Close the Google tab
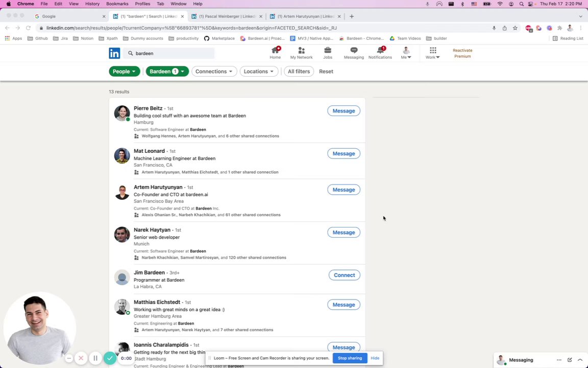Screen dimensions: 588x368 click(104, 16)
